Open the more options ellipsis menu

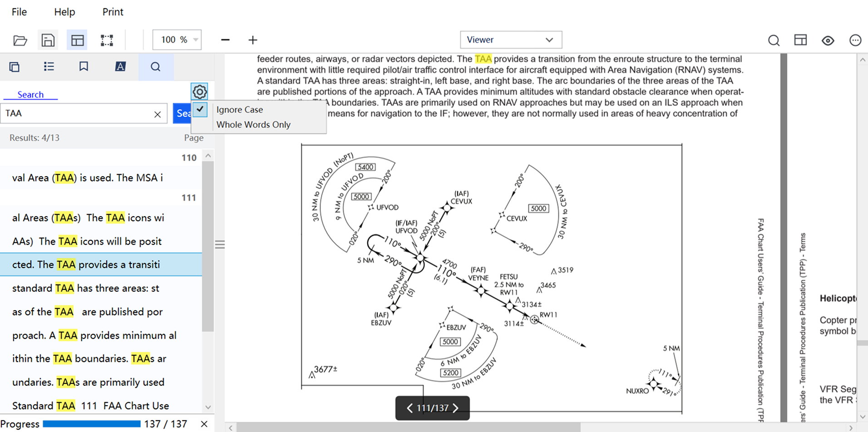pyautogui.click(x=855, y=40)
